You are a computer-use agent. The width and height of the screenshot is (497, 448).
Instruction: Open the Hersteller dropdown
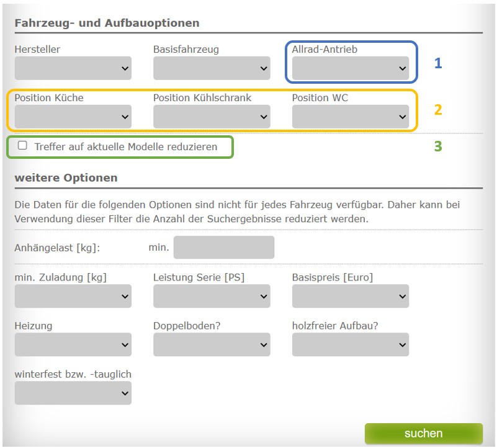(x=73, y=68)
